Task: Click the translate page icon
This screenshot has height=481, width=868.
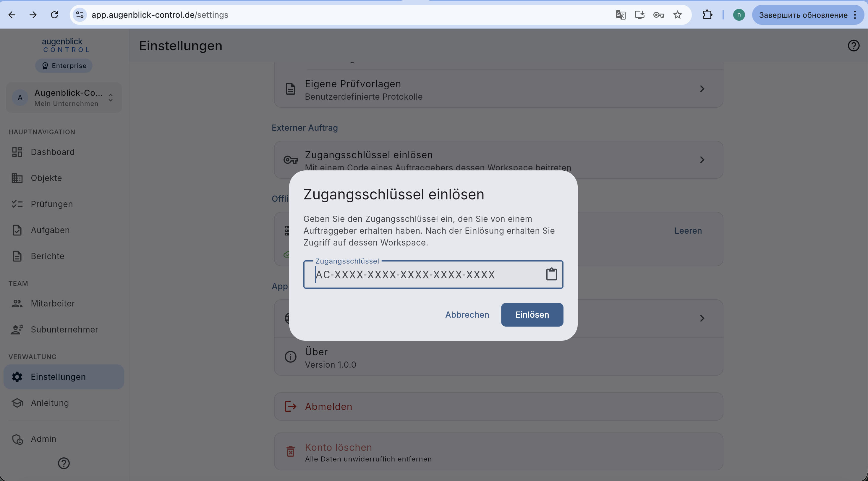Action: [620, 15]
